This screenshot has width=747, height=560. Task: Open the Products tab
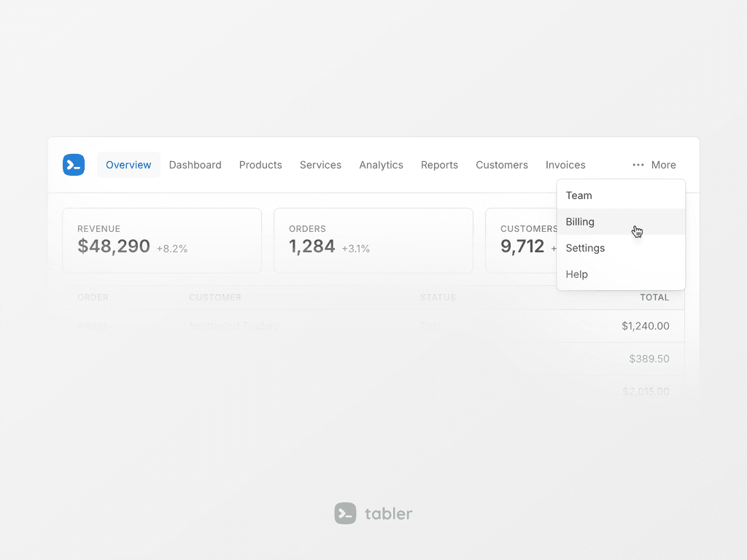point(260,165)
